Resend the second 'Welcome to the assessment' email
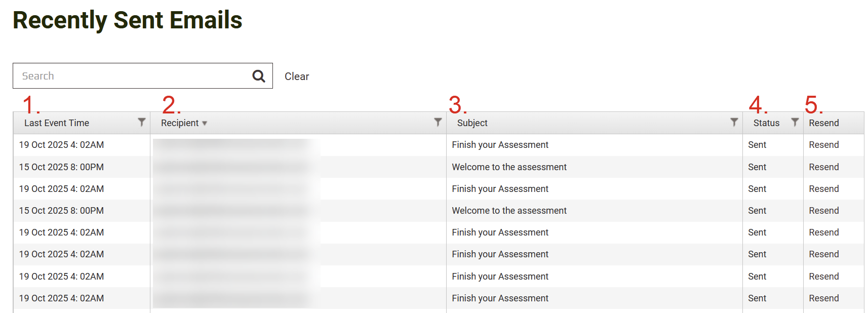The width and height of the screenshot is (868, 313). click(x=823, y=211)
